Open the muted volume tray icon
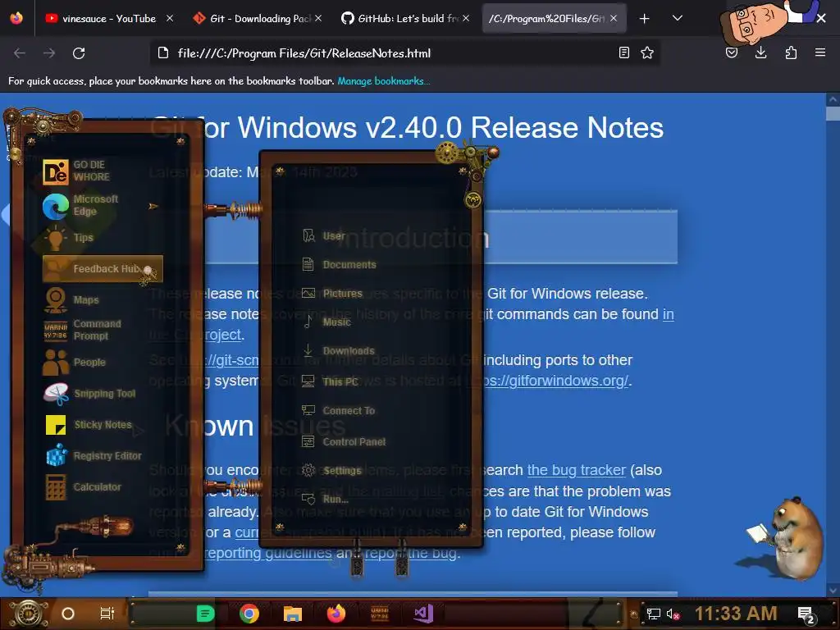The image size is (840, 630). point(673,614)
